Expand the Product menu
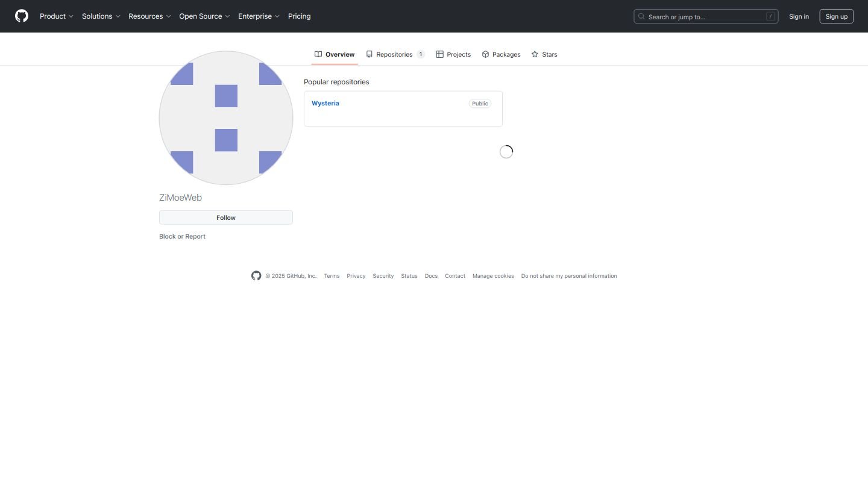Screen dimensions: 868x488 click(57, 16)
